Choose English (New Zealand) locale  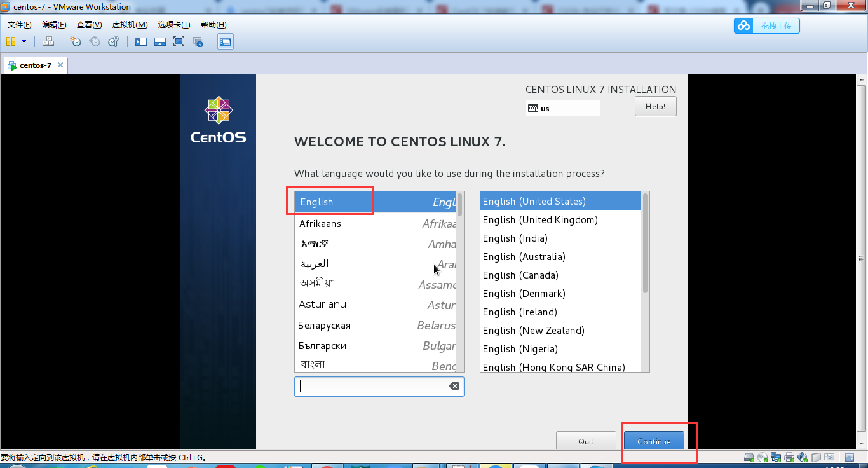(x=560, y=330)
